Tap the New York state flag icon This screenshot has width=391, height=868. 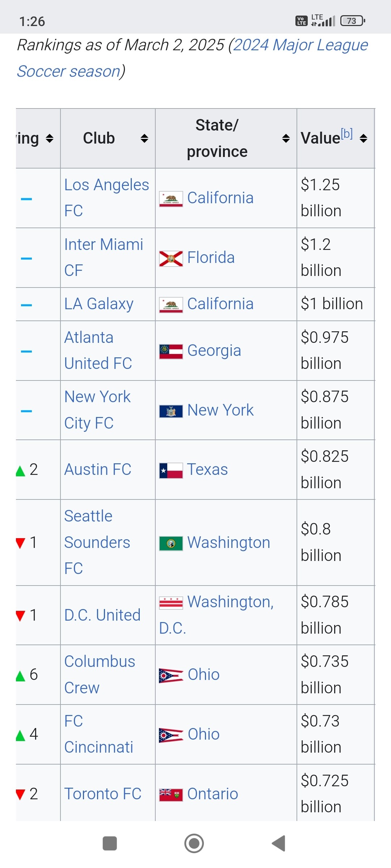[x=171, y=411]
